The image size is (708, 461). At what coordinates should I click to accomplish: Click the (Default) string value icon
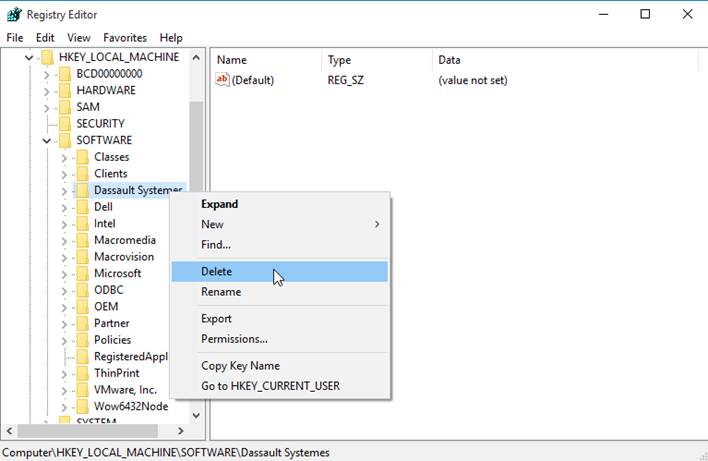pos(222,80)
